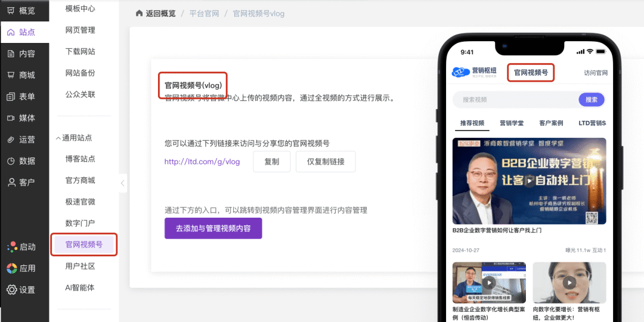644x322 pixels.
Task: Open 公众关联 in the submenu
Action: pyautogui.click(x=80, y=94)
